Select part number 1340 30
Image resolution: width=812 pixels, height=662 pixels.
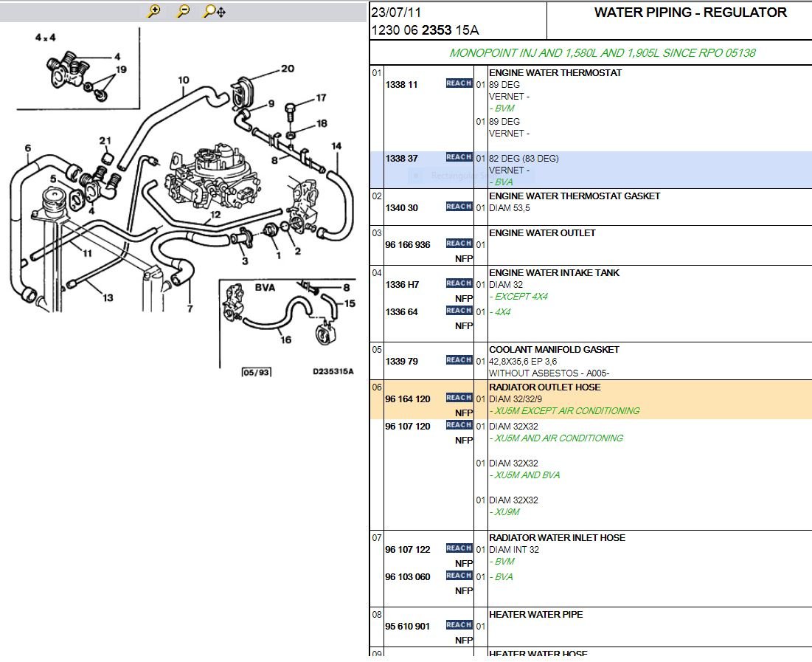pyautogui.click(x=401, y=208)
